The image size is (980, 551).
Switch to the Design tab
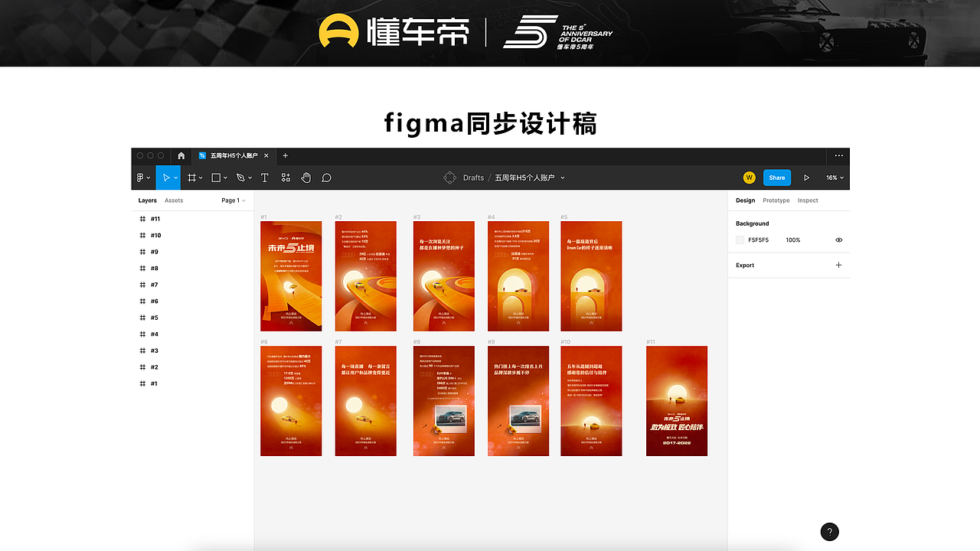tap(745, 201)
